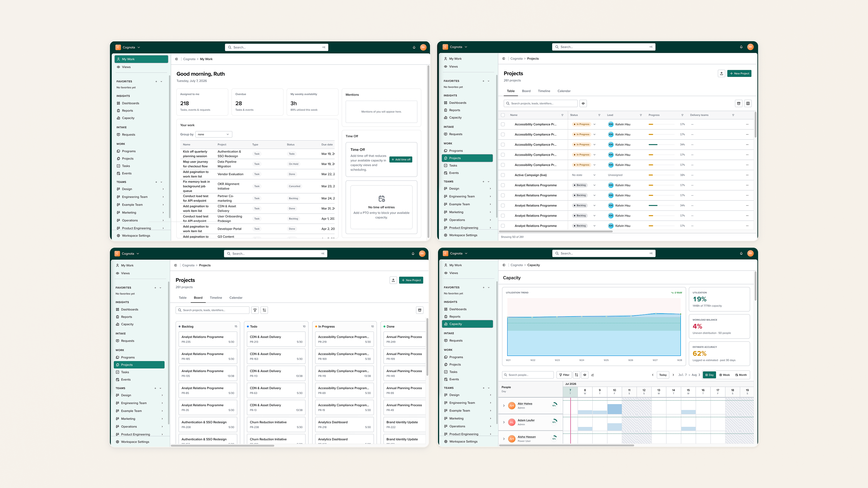
Task: Click sort arrows icon in Capacity window
Action: [577, 375]
